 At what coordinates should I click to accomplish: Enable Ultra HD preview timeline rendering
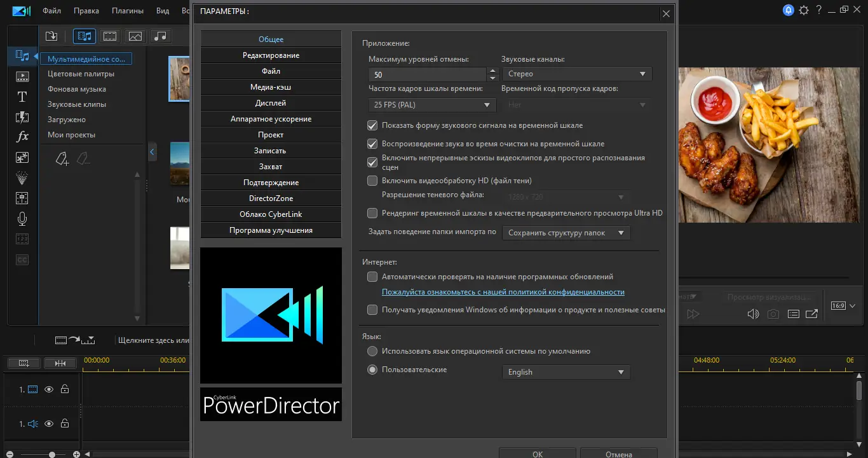[372, 213]
